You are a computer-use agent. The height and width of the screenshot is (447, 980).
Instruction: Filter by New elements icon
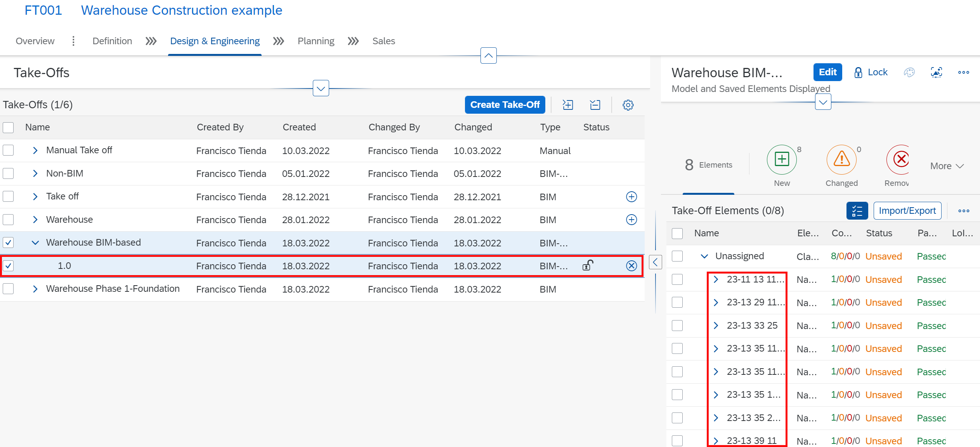click(x=782, y=159)
